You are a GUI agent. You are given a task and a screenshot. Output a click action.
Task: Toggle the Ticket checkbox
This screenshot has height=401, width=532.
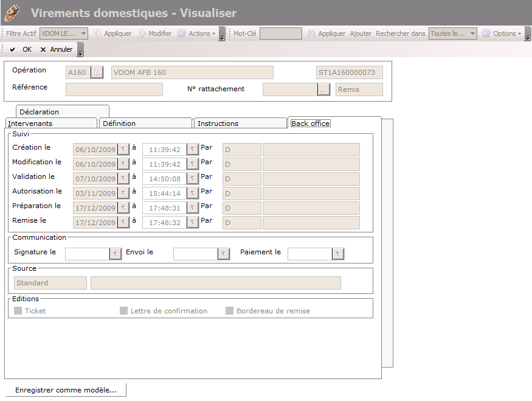[18, 311]
